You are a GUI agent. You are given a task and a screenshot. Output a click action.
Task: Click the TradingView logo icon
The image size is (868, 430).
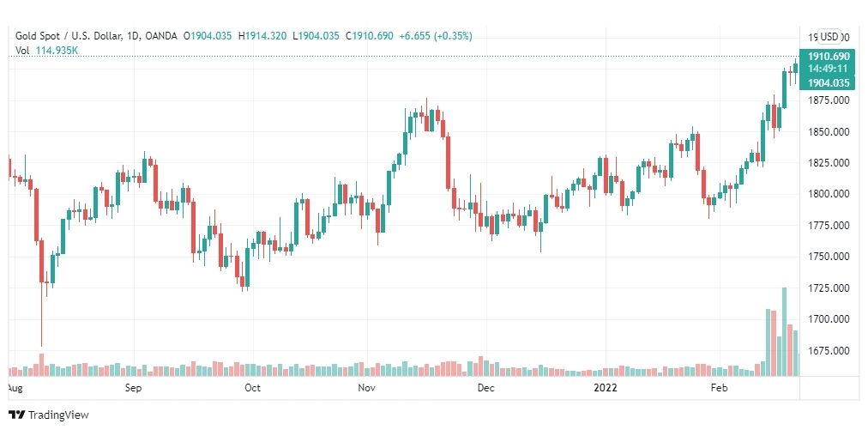16,415
